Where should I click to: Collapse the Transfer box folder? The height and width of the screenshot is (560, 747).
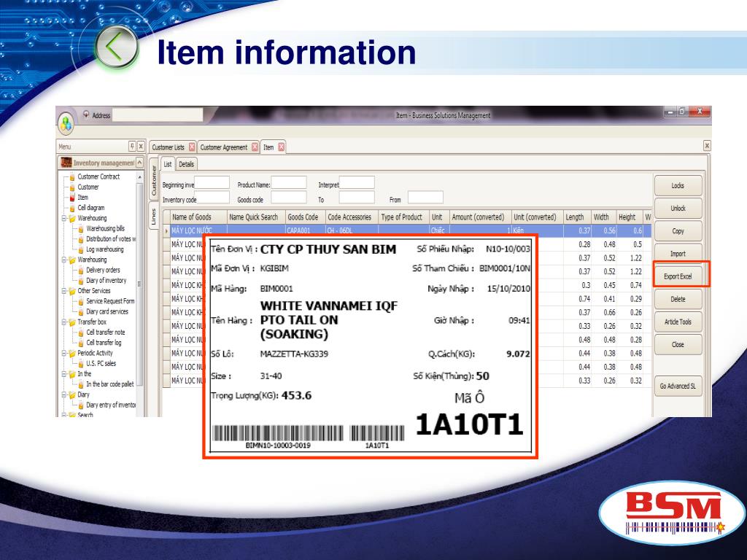64,322
